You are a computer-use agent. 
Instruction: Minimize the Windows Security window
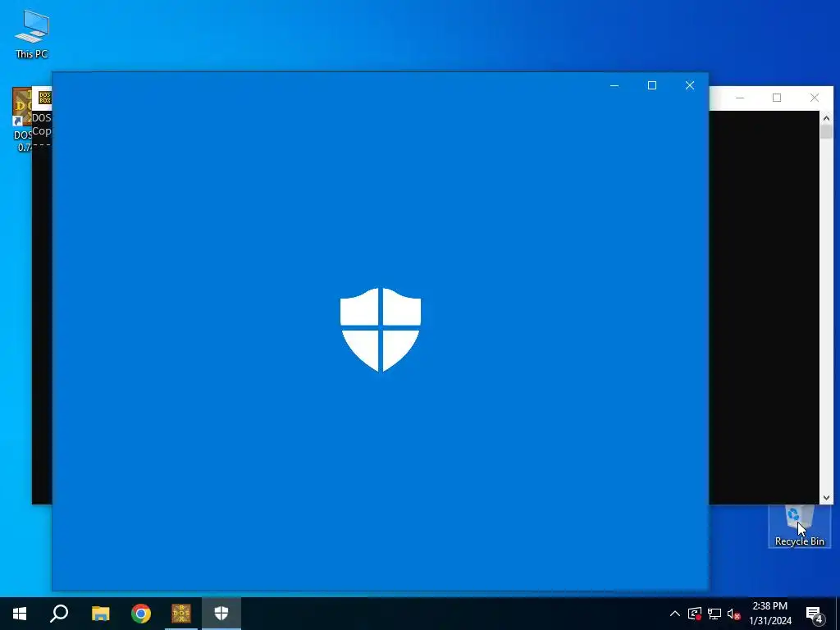click(x=614, y=85)
